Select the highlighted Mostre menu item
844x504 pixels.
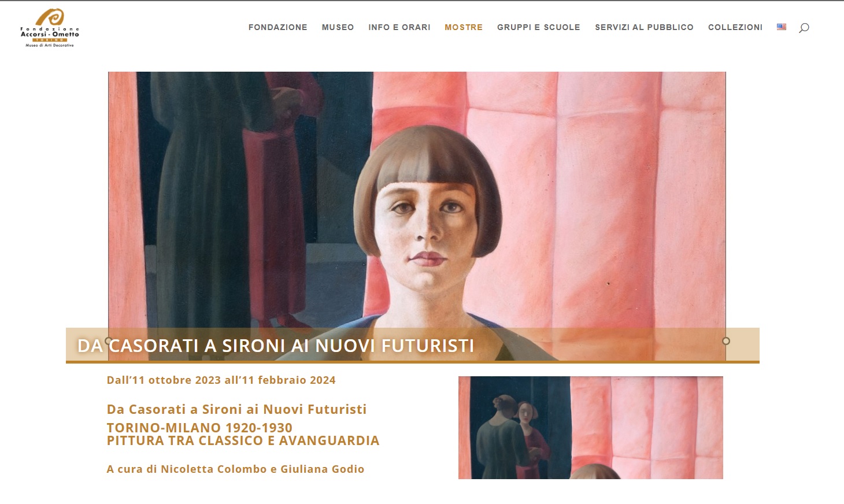464,27
